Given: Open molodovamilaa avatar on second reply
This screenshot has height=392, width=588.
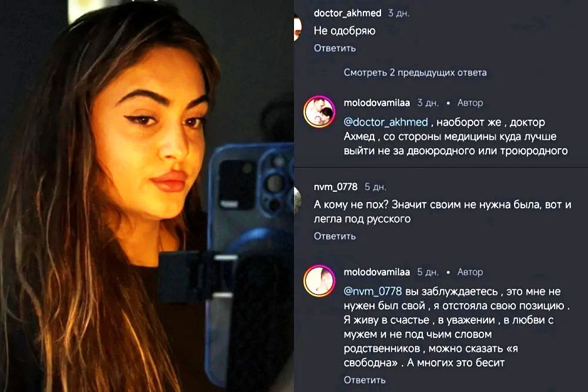Looking at the screenshot, I should pos(319,280).
